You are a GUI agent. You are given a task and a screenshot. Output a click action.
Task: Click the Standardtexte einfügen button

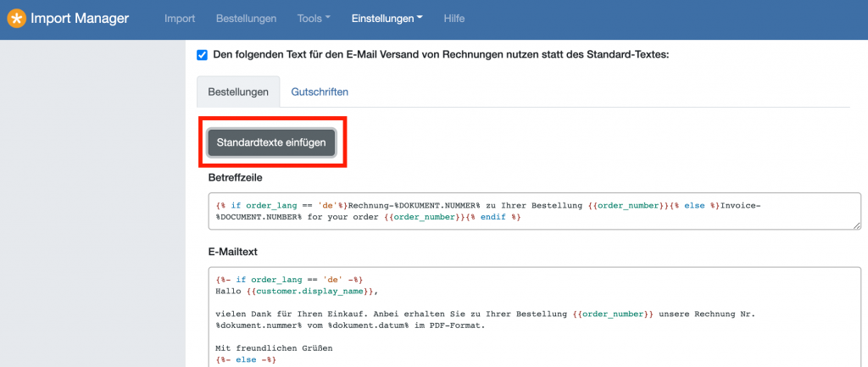click(x=271, y=142)
